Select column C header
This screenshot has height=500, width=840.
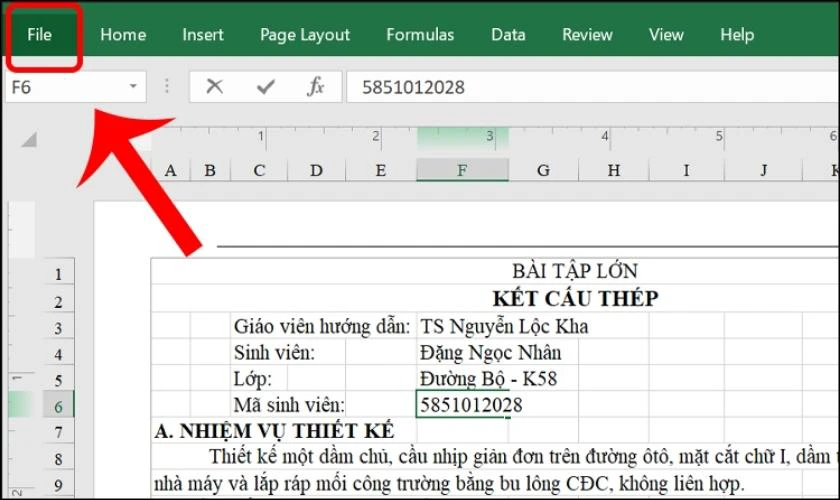259,170
